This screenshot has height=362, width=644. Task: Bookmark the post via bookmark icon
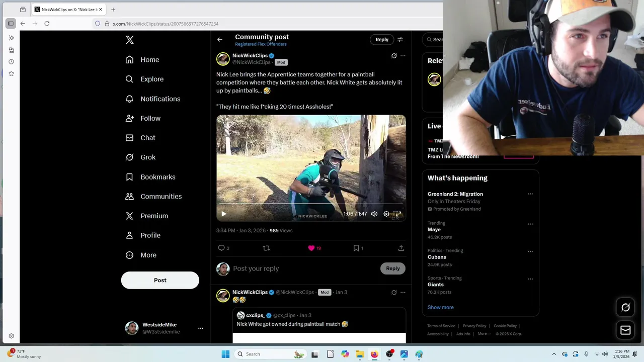click(x=356, y=248)
